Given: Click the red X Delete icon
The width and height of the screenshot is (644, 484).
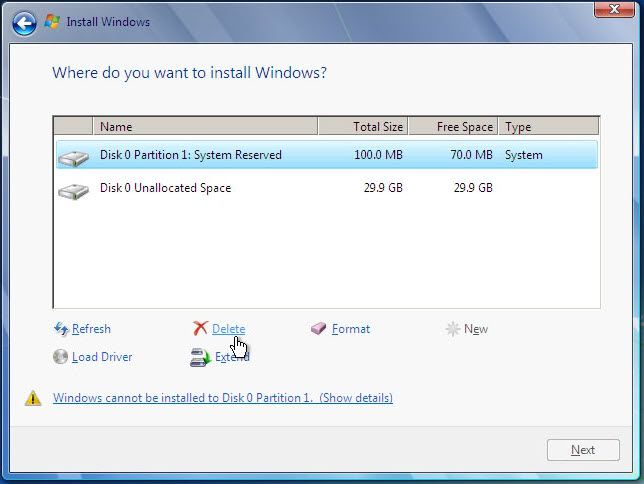Looking at the screenshot, I should coord(200,328).
